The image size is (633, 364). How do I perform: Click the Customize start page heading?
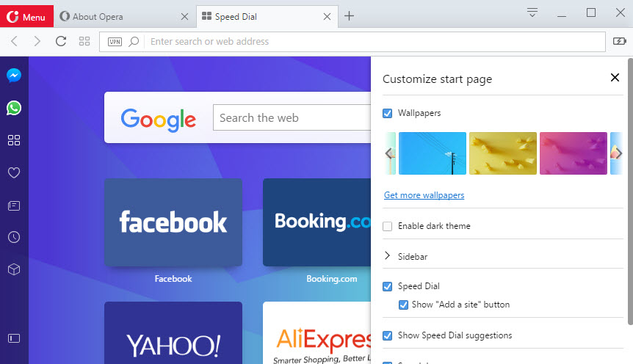(437, 79)
